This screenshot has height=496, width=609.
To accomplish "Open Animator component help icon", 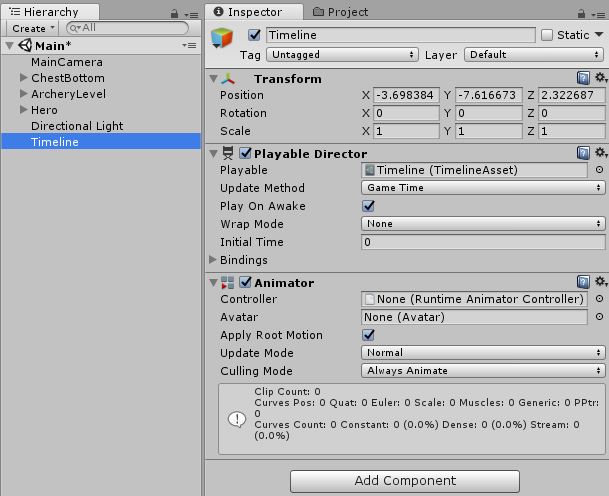I will point(583,282).
